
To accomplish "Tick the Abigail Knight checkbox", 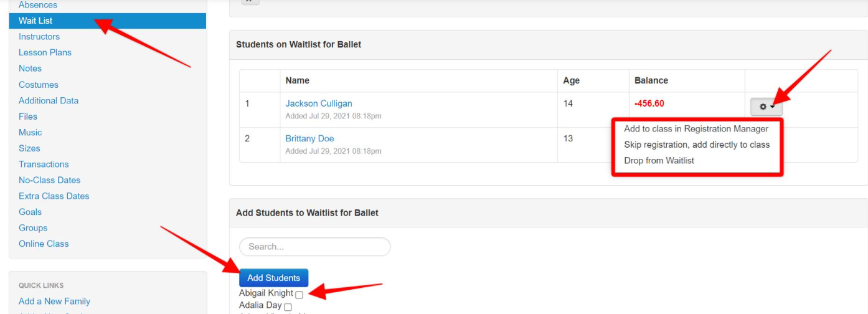I will [300, 295].
